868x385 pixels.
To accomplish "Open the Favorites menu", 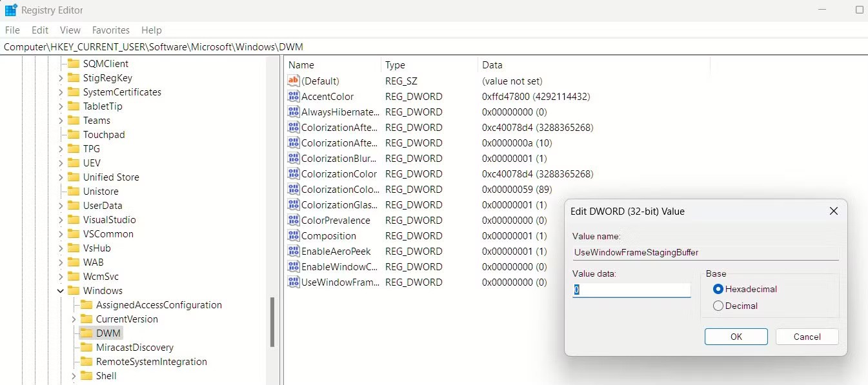I will coord(110,30).
